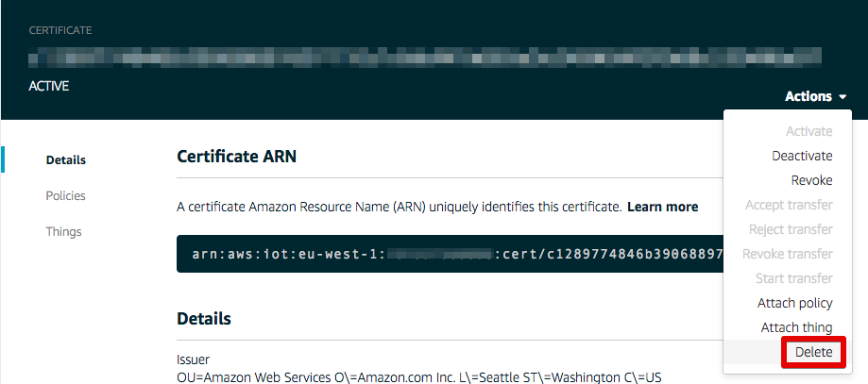Choose Revoke from the menu
Viewport: 868px width, 384px height.
[x=811, y=180]
